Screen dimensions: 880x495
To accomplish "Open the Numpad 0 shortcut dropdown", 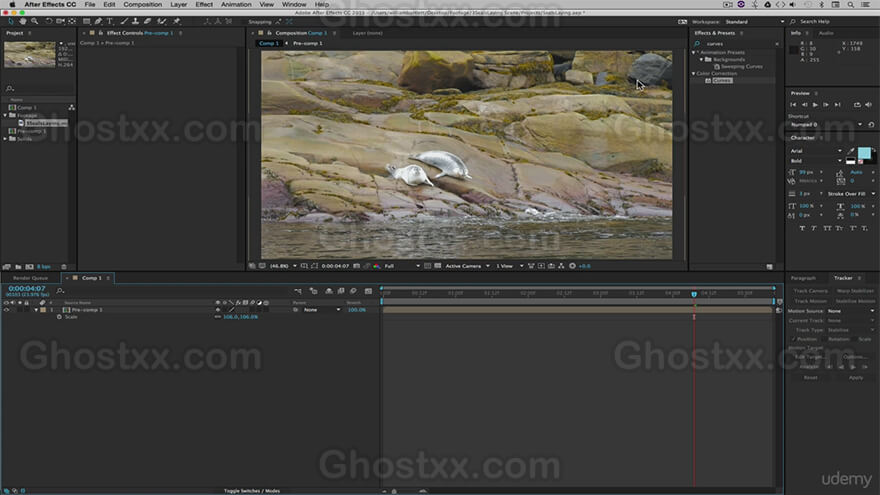I will click(x=826, y=125).
